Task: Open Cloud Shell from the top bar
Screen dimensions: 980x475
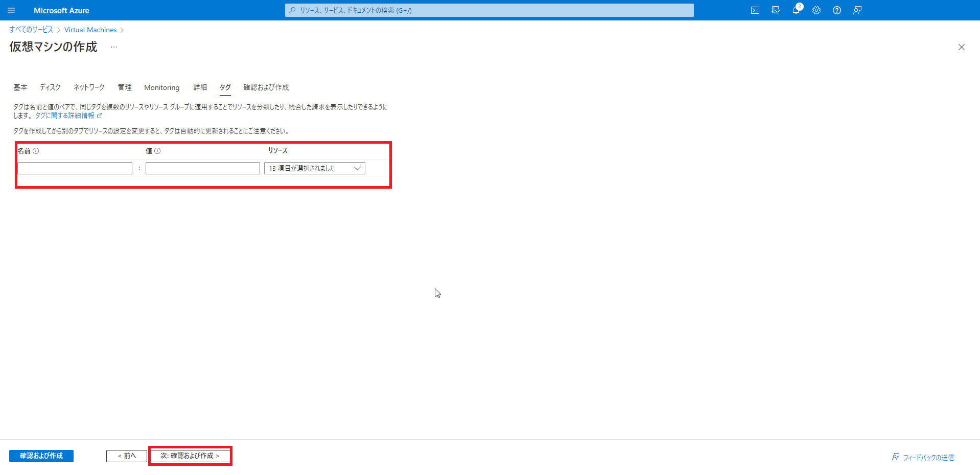Action: [755, 10]
